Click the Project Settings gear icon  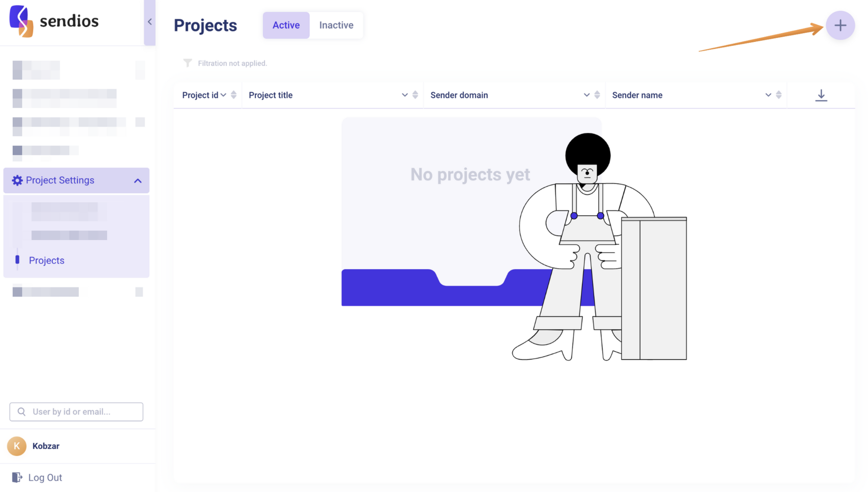point(17,180)
